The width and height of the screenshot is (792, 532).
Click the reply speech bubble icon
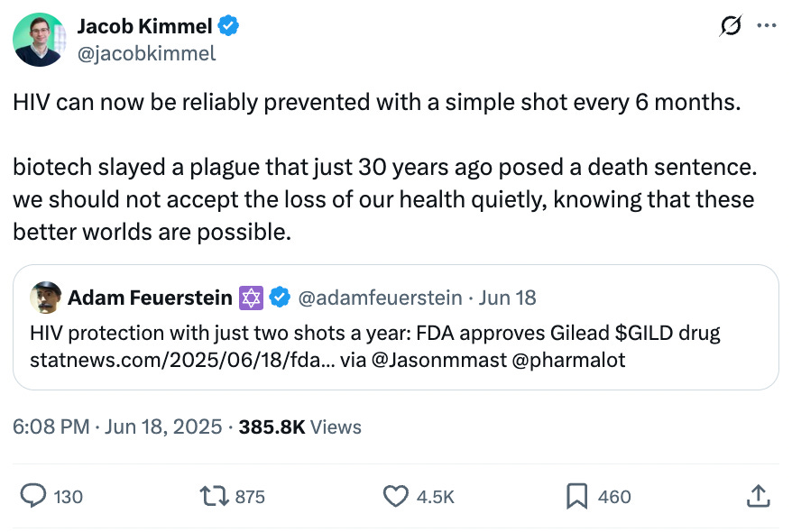click(x=33, y=496)
